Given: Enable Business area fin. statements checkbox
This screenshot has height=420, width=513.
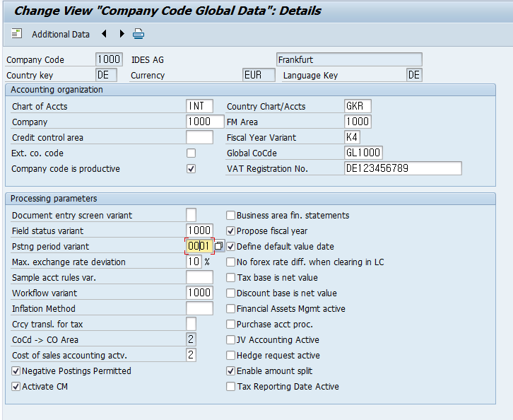Looking at the screenshot, I should point(230,216).
